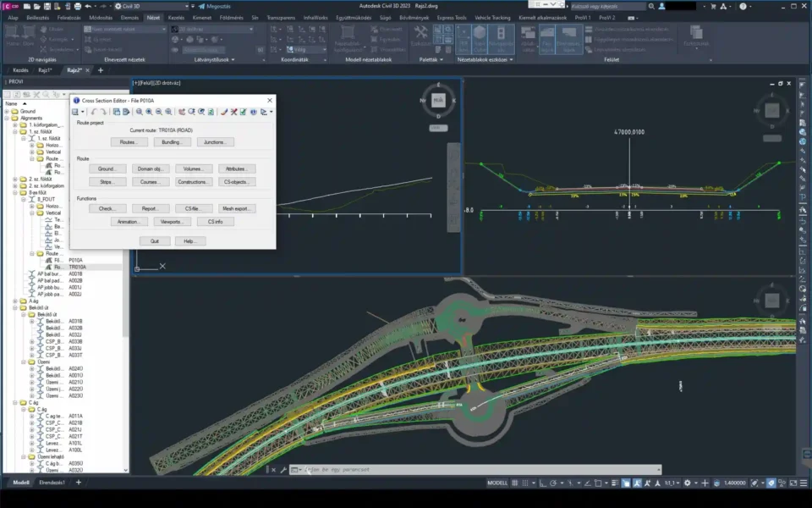This screenshot has height=508, width=812.
Task: Click the Plot printer icon in quick access toolbar
Action: [78, 6]
